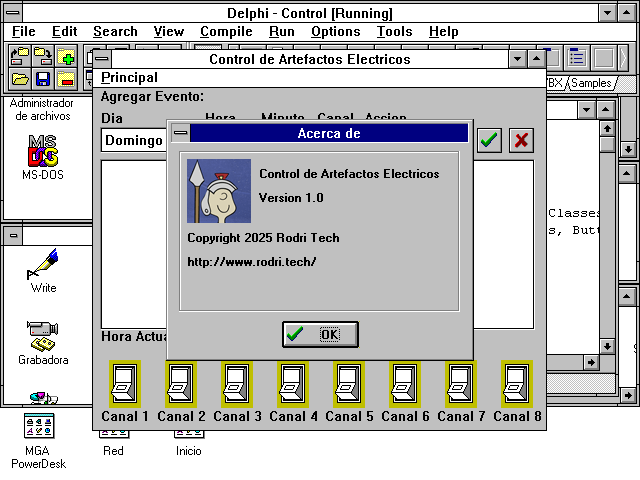Open the Principal menu
Screen dimensions: 640x480
pyautogui.click(x=129, y=78)
